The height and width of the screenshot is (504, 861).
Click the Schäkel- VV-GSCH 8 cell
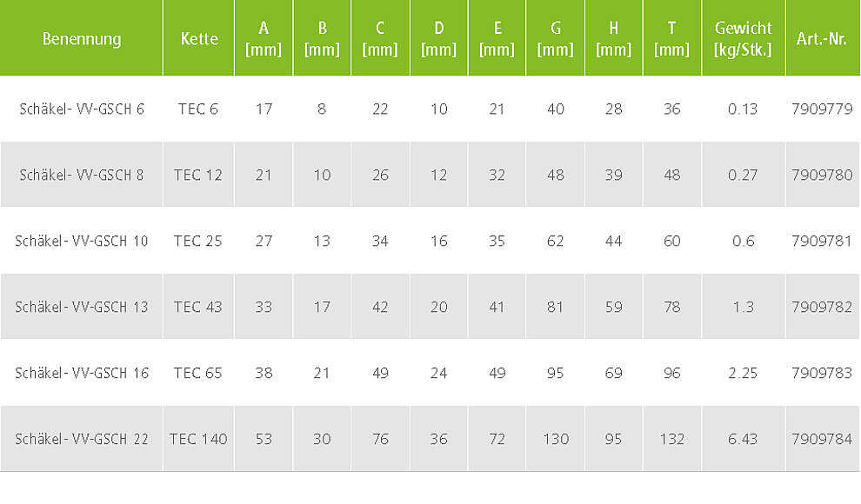[x=81, y=175]
